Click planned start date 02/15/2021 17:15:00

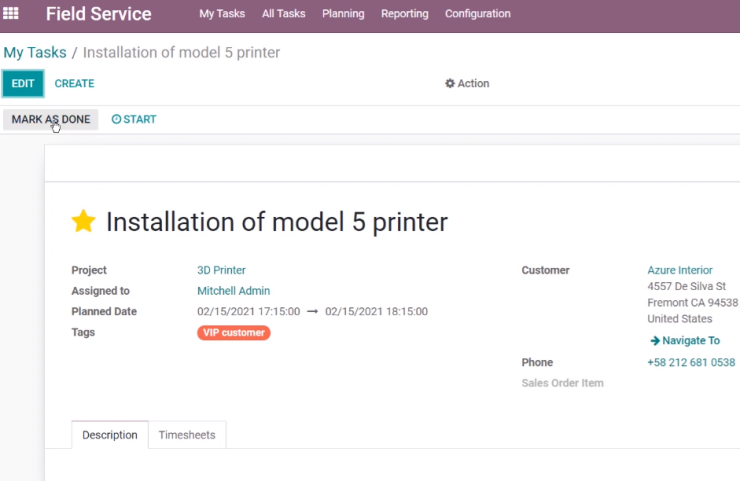coord(249,312)
